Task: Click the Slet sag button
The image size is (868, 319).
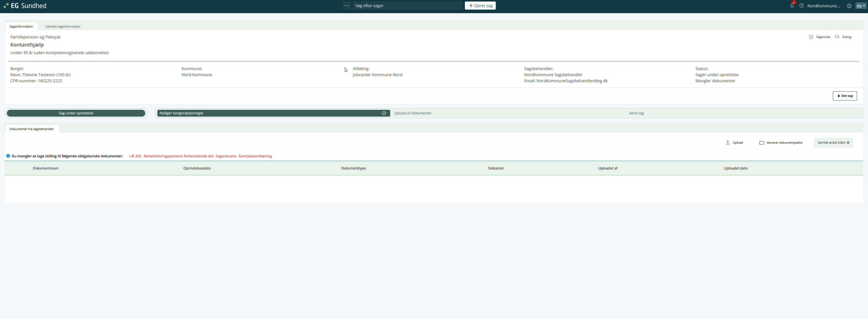Action: pyautogui.click(x=845, y=96)
